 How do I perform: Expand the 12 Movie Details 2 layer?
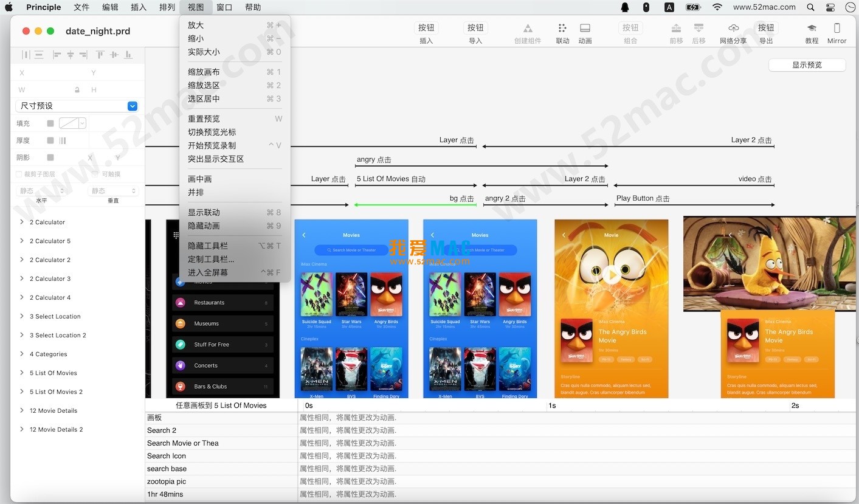[x=22, y=429]
